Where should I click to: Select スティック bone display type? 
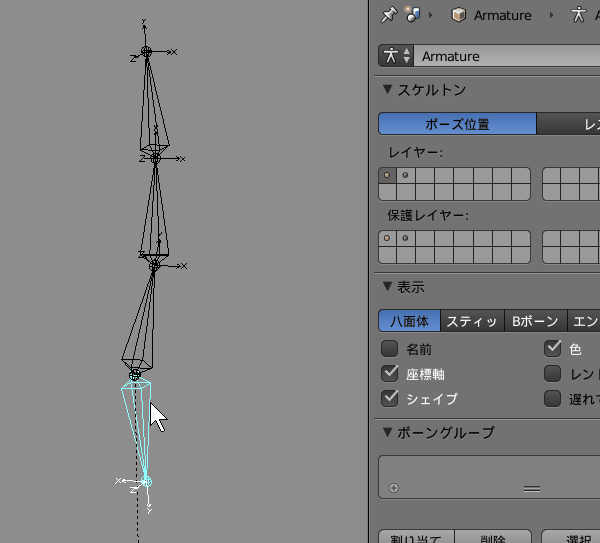point(472,321)
